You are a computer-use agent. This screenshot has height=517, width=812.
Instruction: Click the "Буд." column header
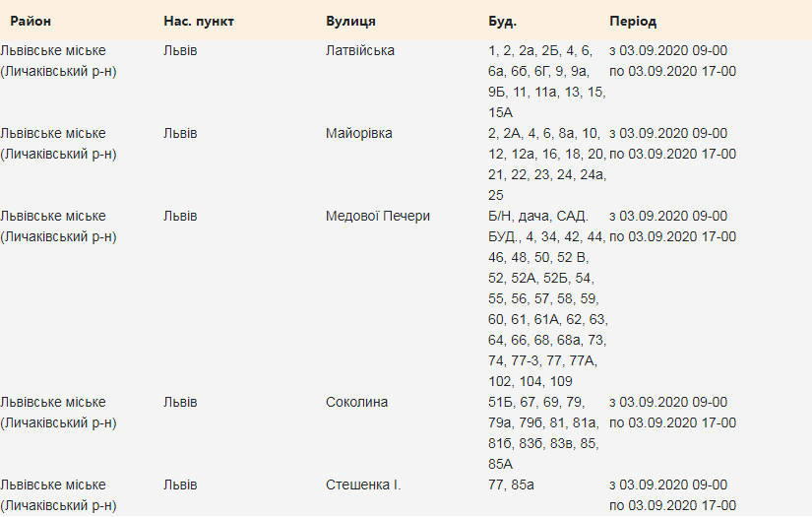click(502, 21)
